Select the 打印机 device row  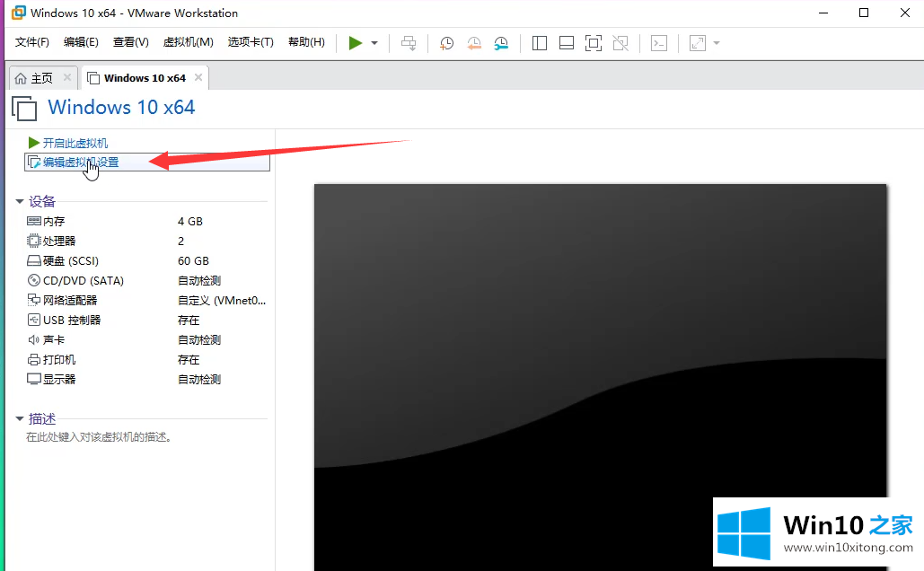click(146, 359)
